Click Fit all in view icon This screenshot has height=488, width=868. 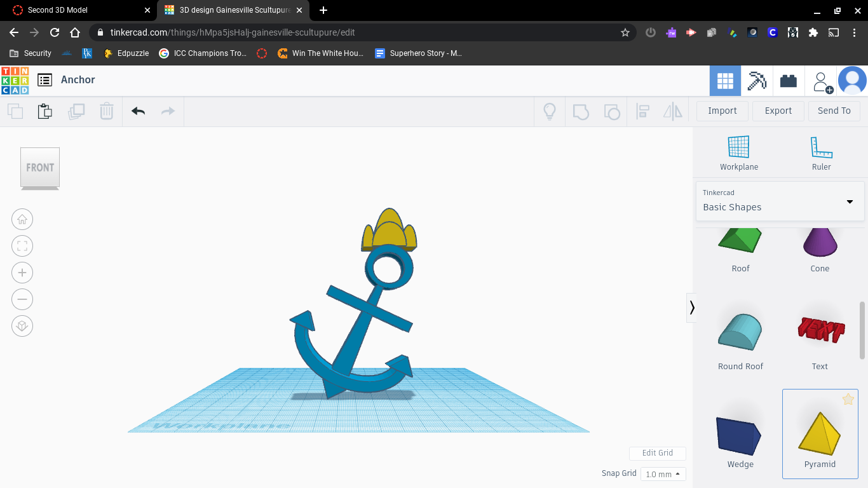click(22, 247)
